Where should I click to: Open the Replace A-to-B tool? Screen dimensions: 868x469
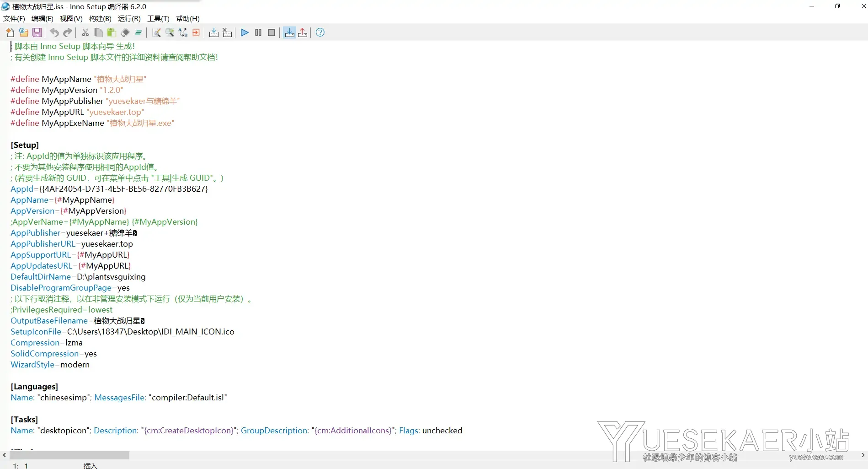pos(183,32)
